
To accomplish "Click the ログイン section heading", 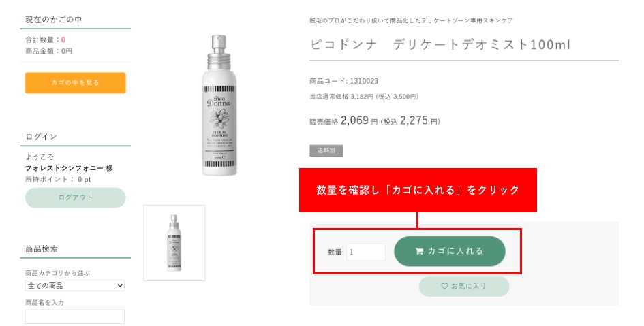I will 41,137.
